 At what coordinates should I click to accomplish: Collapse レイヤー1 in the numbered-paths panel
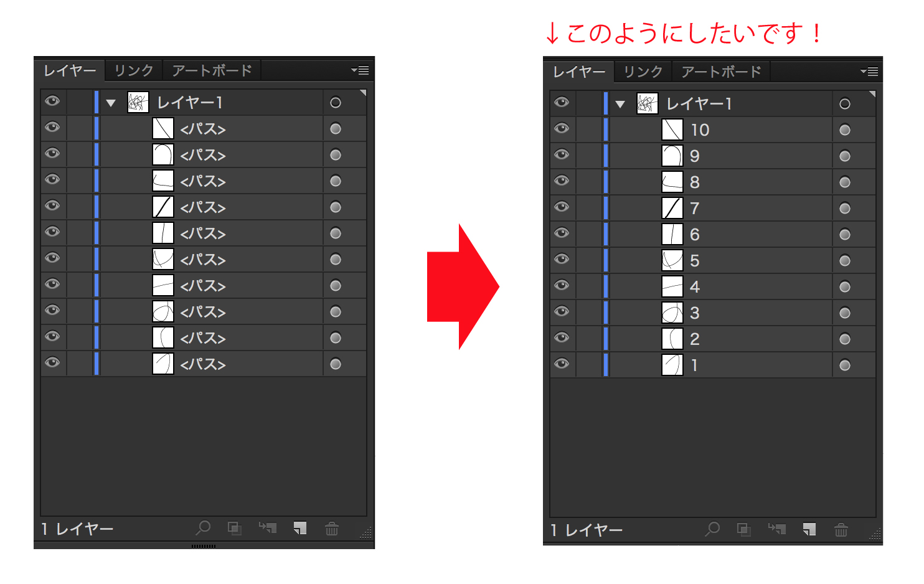coord(620,104)
